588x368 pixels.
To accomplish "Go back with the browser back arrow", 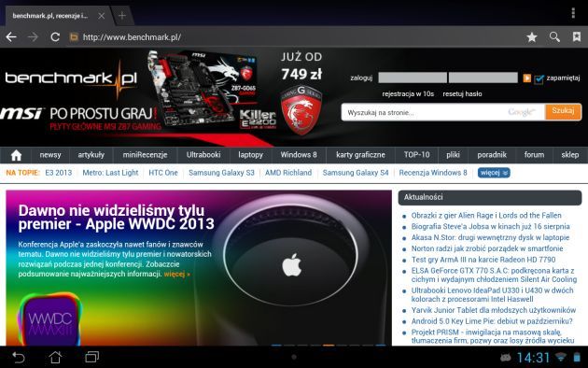I will pos(11,36).
